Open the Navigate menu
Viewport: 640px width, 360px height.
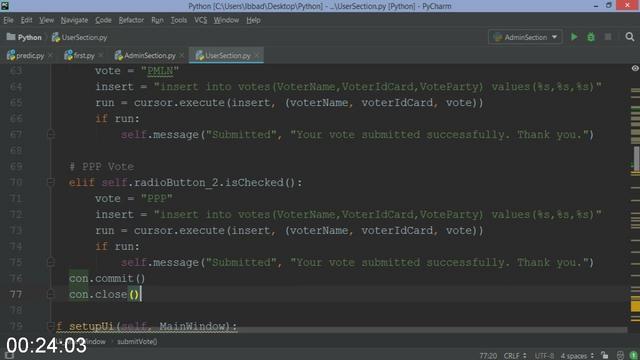(x=74, y=20)
